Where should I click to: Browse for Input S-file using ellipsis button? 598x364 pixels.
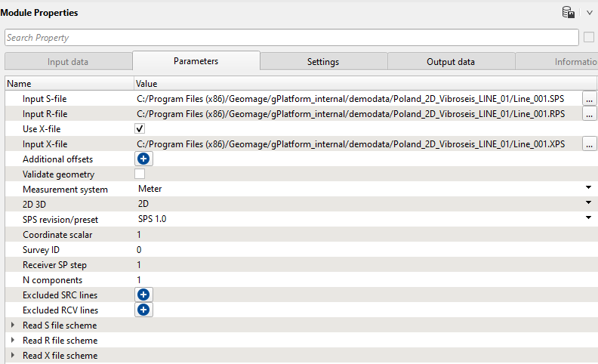tap(589, 99)
